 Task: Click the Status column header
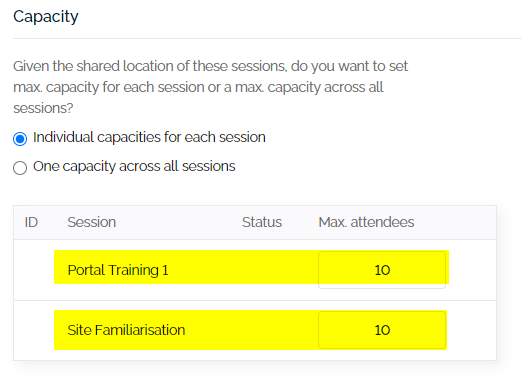click(x=262, y=222)
